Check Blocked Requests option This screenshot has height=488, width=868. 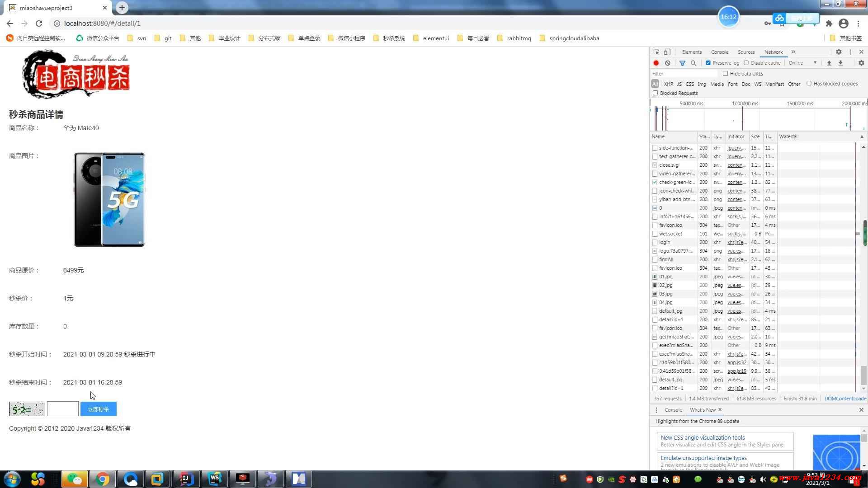tap(656, 93)
